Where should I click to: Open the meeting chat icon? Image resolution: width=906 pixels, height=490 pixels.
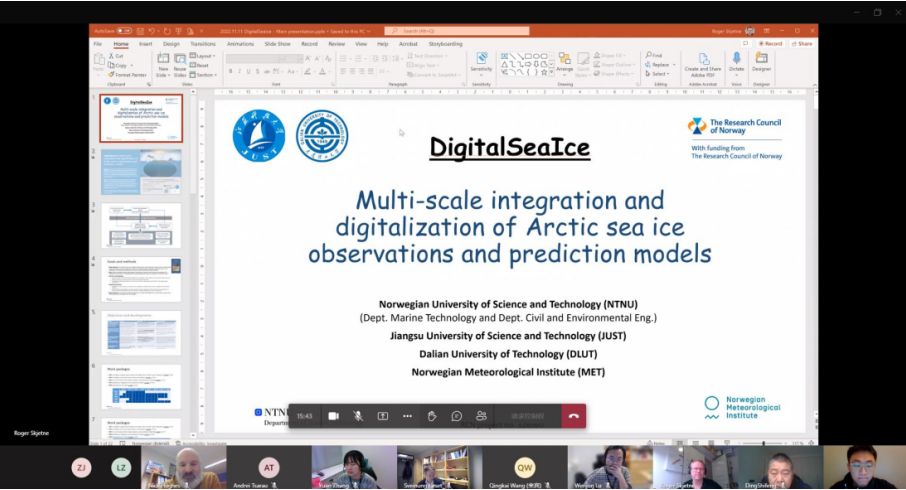(457, 416)
